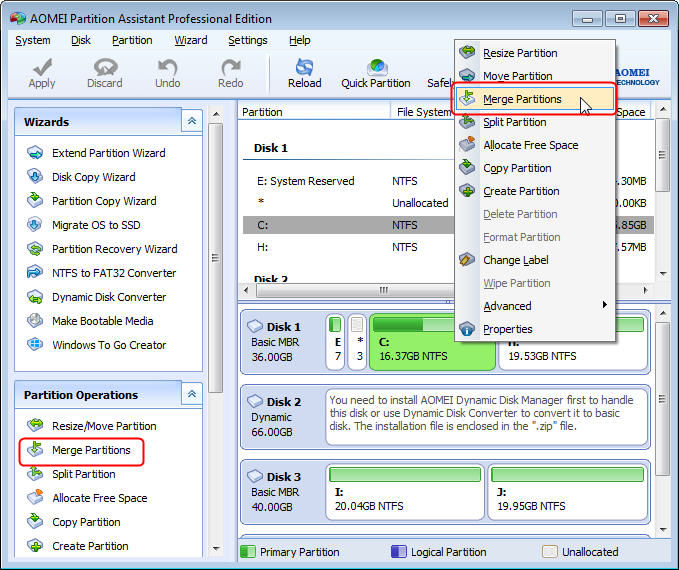Collapse the Partition Operations panel
The height and width of the screenshot is (570, 679).
(192, 394)
